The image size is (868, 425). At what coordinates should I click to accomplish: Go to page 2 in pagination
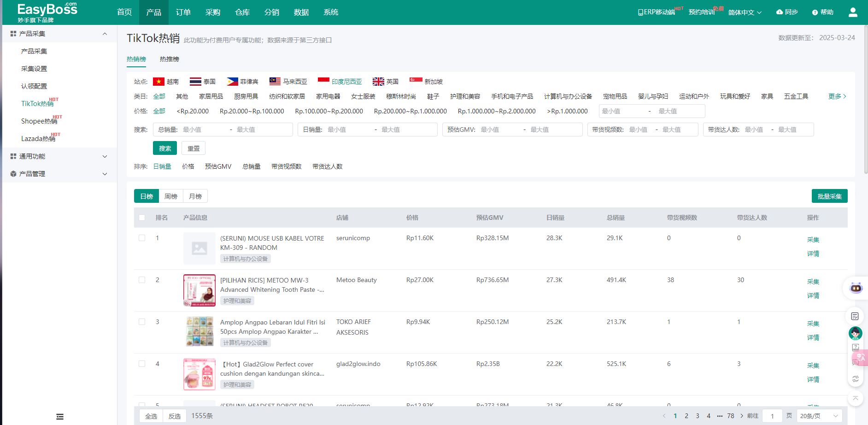686,416
